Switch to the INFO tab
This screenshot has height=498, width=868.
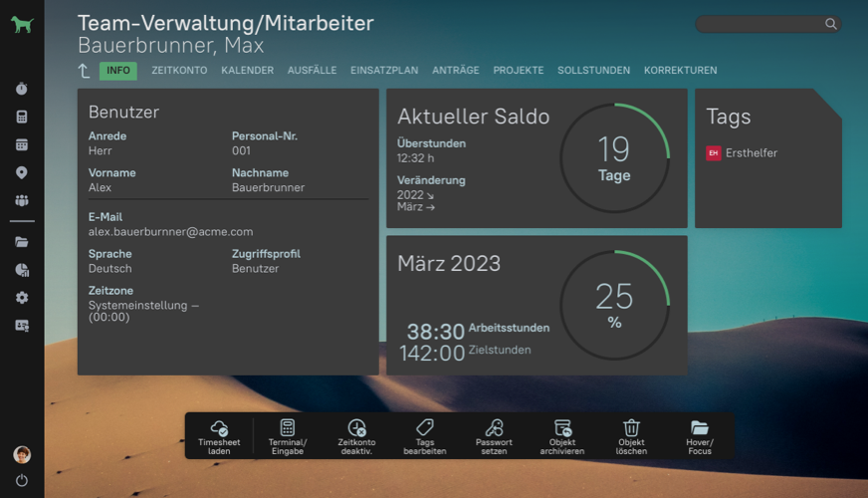click(x=117, y=71)
